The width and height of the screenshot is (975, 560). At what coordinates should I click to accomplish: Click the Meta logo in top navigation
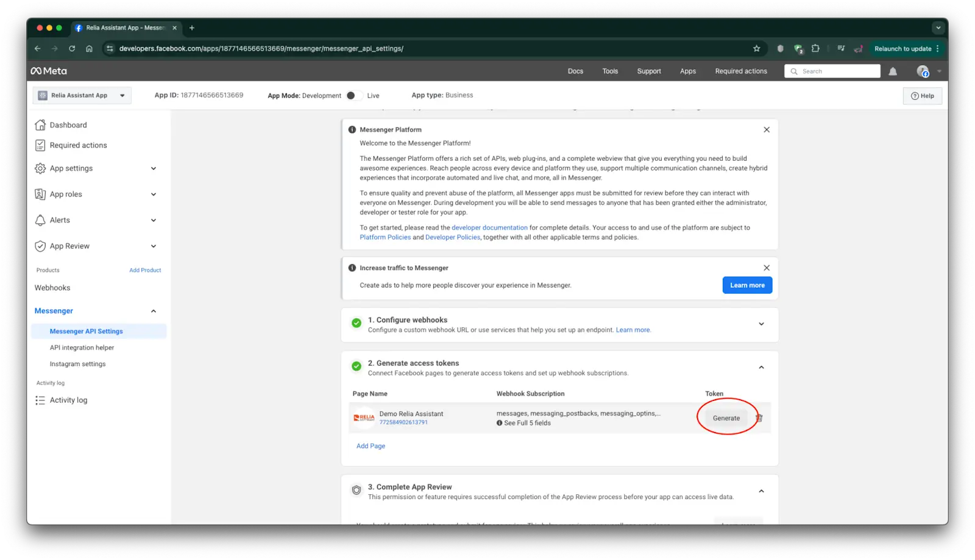point(48,71)
